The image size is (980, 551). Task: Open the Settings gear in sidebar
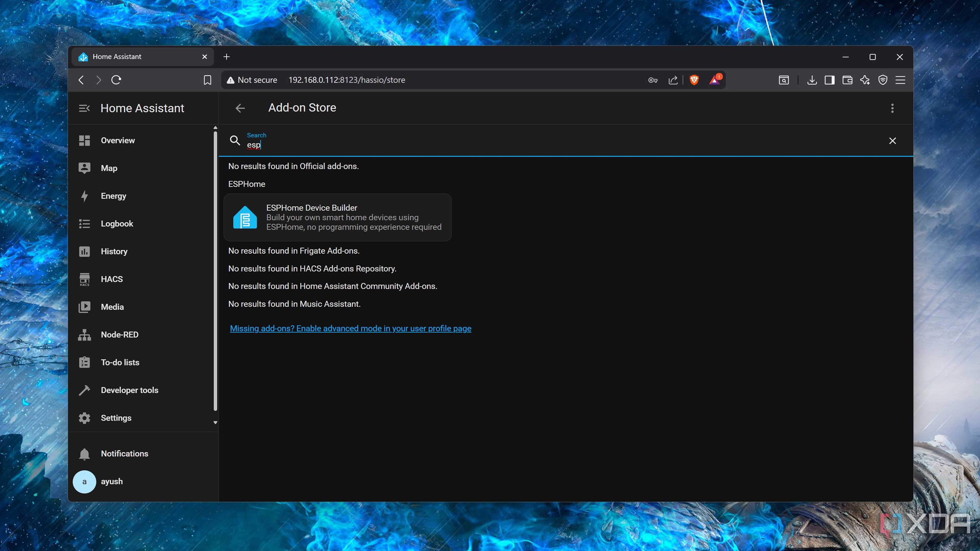pos(84,418)
